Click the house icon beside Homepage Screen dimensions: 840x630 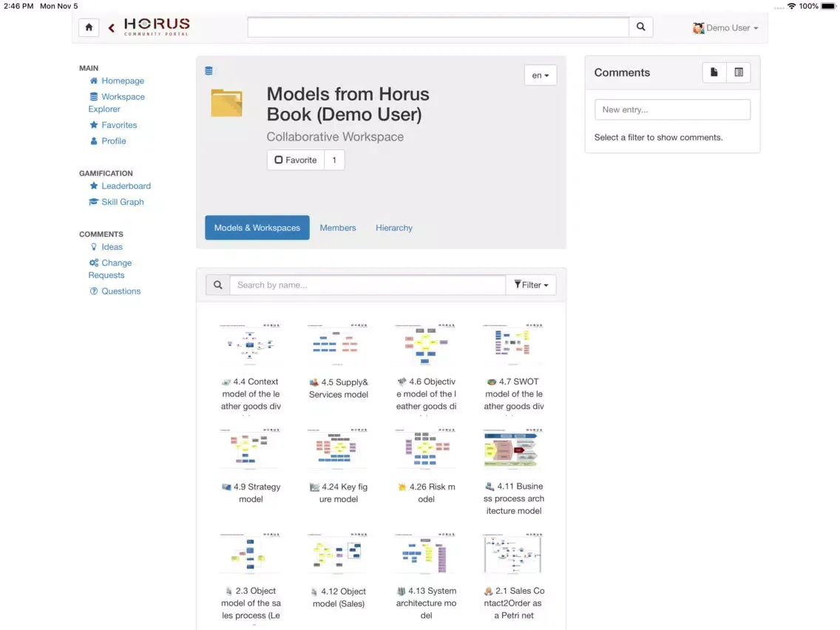click(x=94, y=81)
